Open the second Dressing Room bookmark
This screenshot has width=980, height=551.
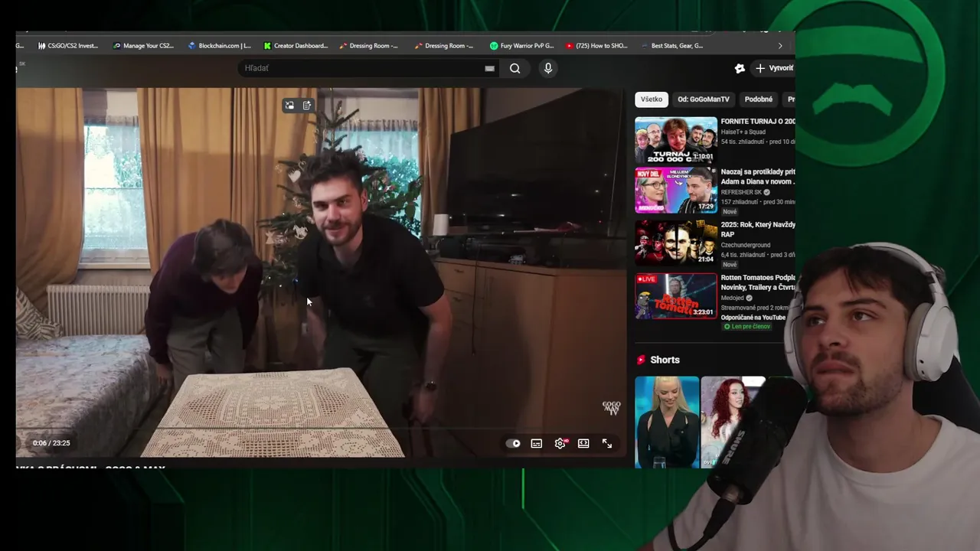444,46
